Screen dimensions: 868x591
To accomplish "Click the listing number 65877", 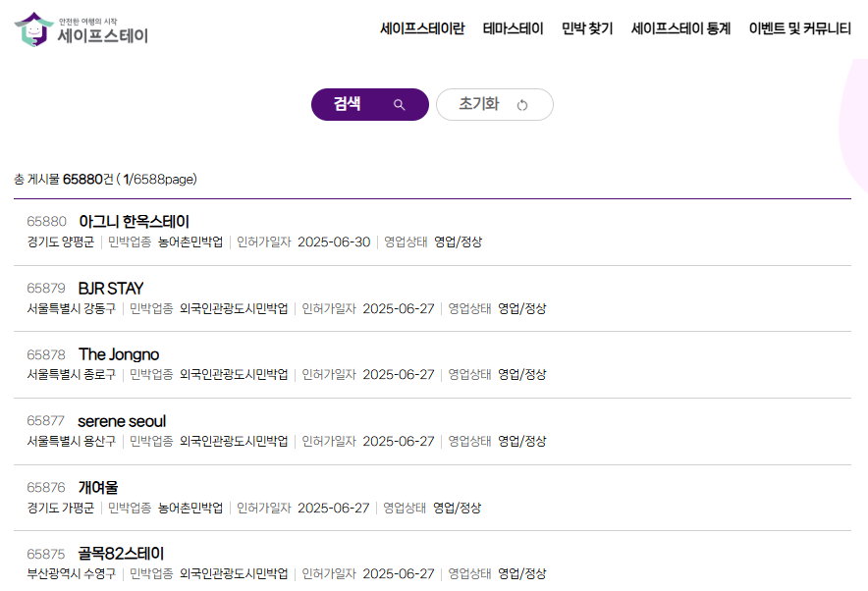I will (x=45, y=421).
